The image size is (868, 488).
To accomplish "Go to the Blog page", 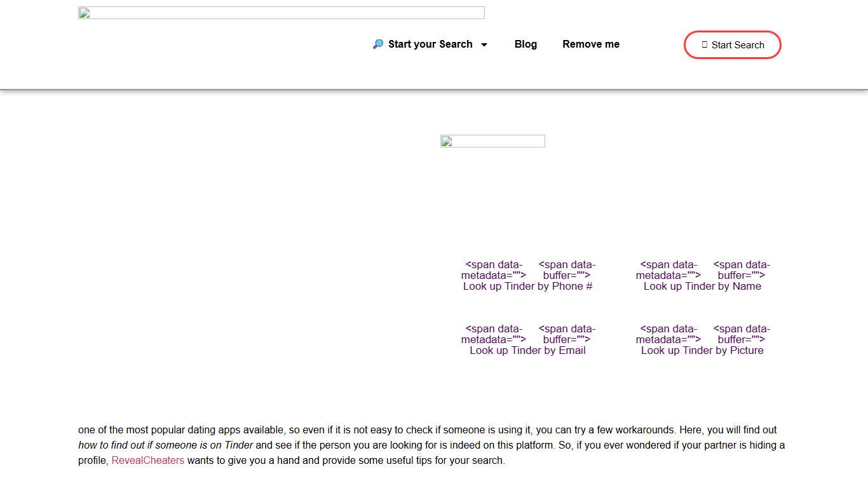I will [x=526, y=44].
